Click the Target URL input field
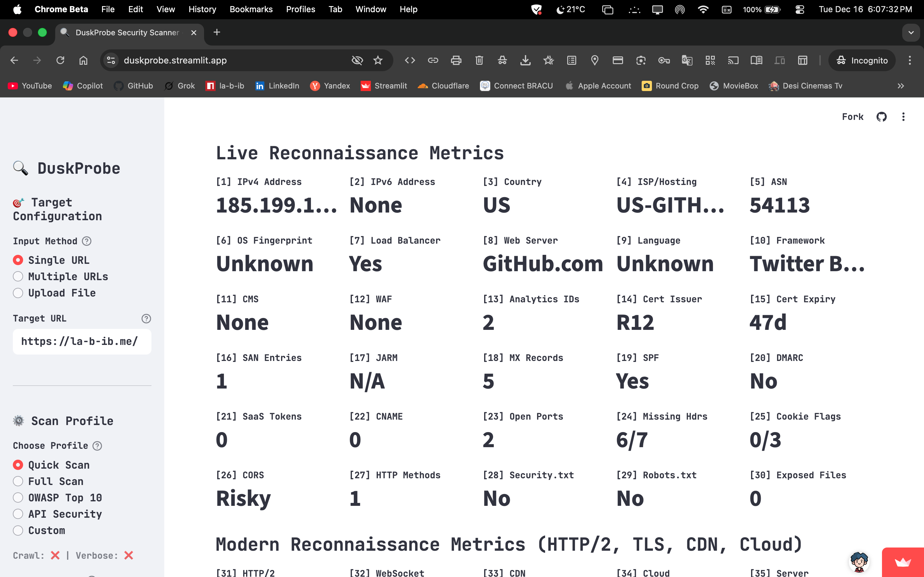This screenshot has width=924, height=577. 82,341
